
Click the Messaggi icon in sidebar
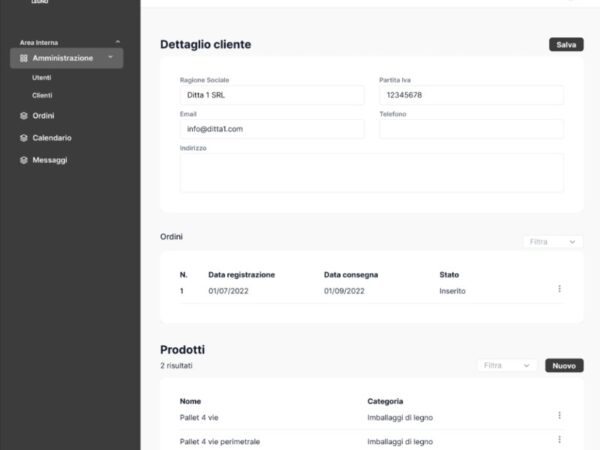(x=24, y=160)
